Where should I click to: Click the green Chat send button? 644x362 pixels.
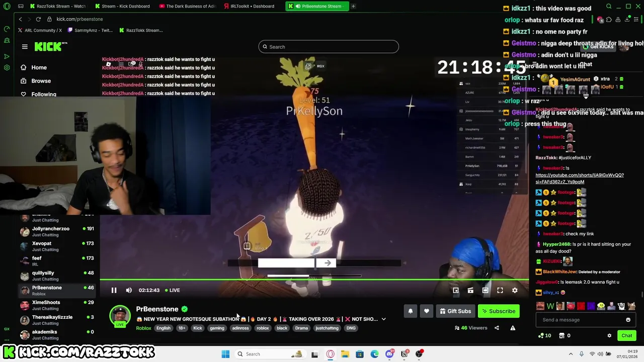(x=626, y=335)
